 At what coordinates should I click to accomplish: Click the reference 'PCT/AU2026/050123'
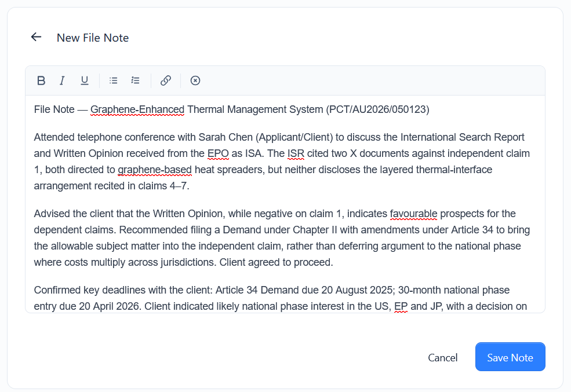[x=377, y=109]
